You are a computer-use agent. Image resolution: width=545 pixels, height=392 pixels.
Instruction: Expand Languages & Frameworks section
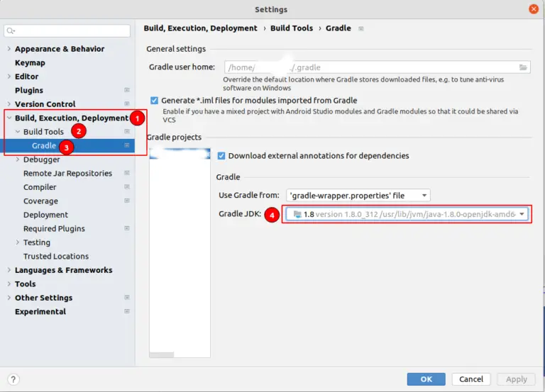coord(9,270)
